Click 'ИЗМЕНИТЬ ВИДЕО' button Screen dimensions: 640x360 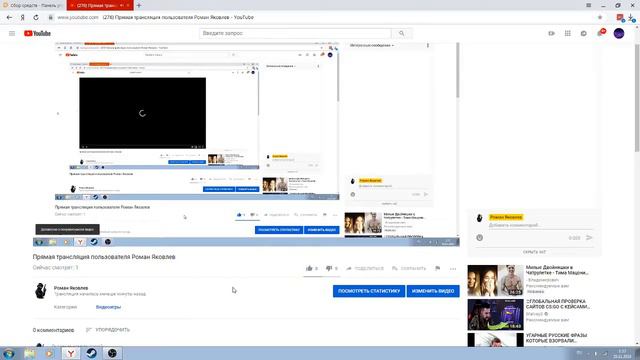(433, 291)
